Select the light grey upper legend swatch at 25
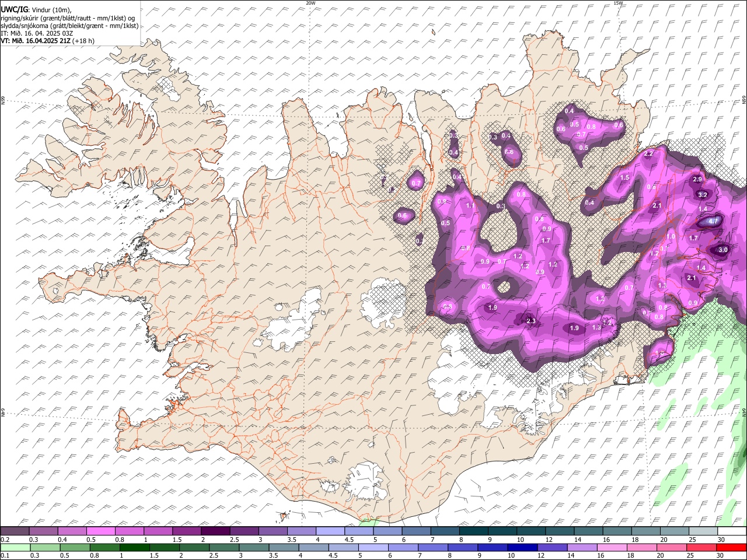 (703, 531)
